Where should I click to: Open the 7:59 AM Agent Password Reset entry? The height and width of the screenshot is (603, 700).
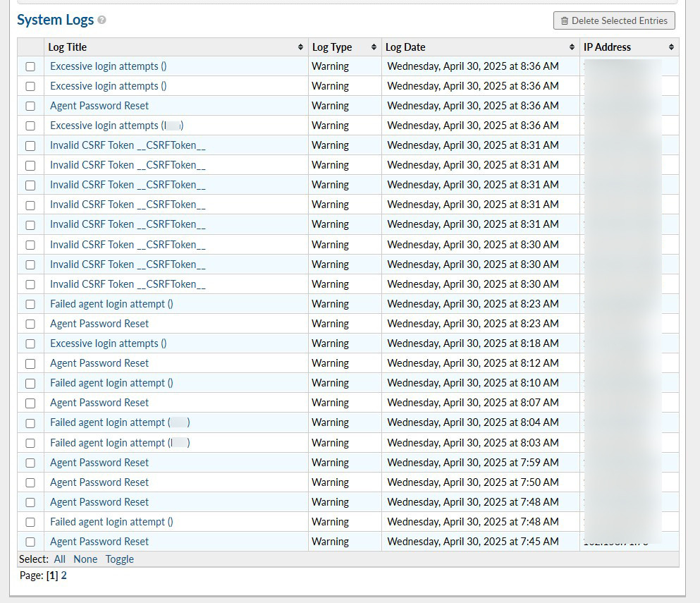pos(99,463)
